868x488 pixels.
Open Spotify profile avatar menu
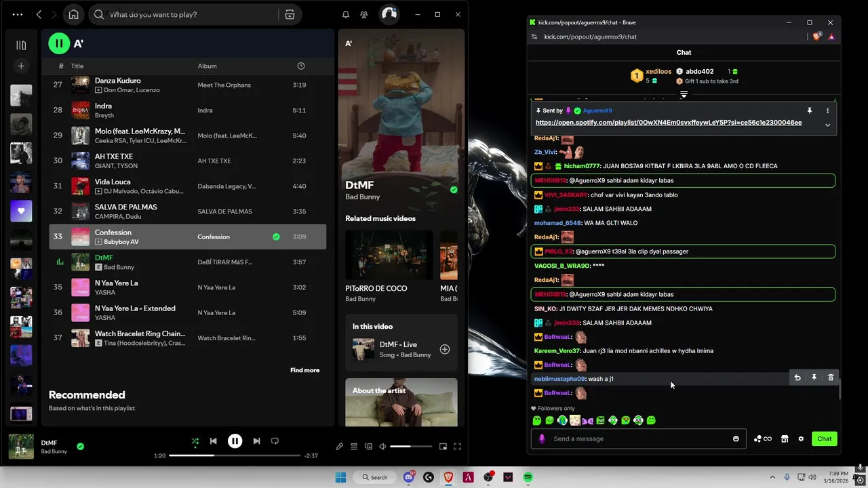[x=389, y=14]
